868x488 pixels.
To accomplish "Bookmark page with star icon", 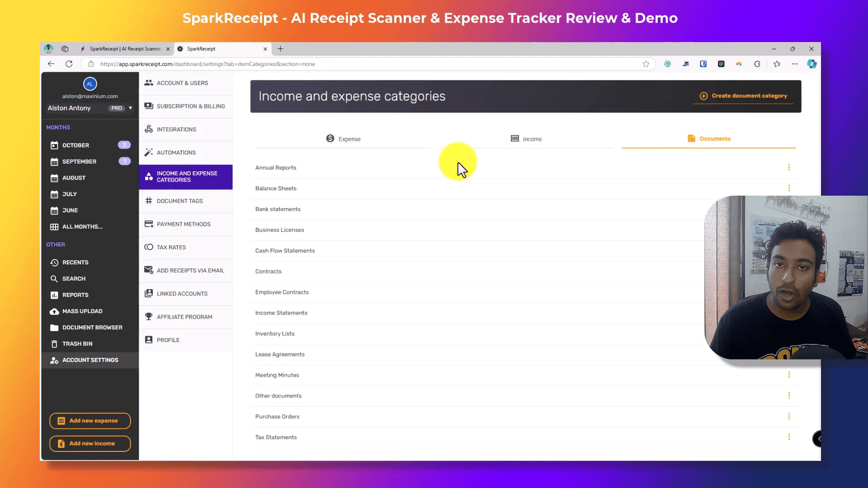I will (x=646, y=64).
